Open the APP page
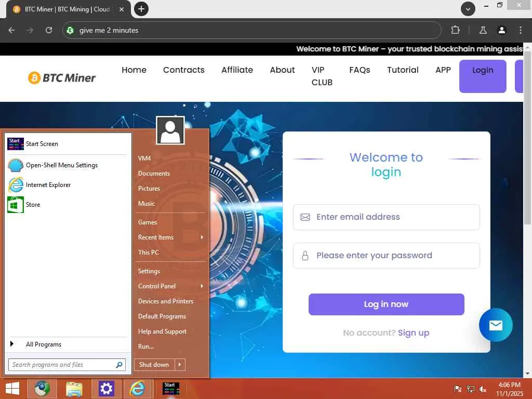Viewport: 532px width, 399px height. [443, 70]
